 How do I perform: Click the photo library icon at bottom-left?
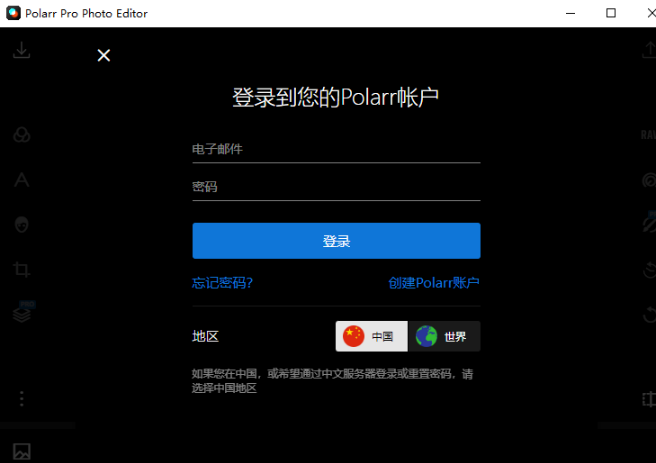point(21,451)
